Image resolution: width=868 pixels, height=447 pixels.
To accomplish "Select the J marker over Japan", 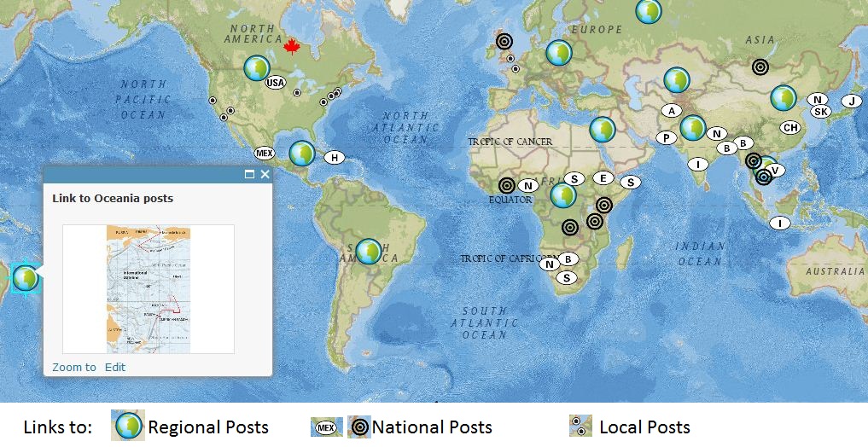I will 850,102.
